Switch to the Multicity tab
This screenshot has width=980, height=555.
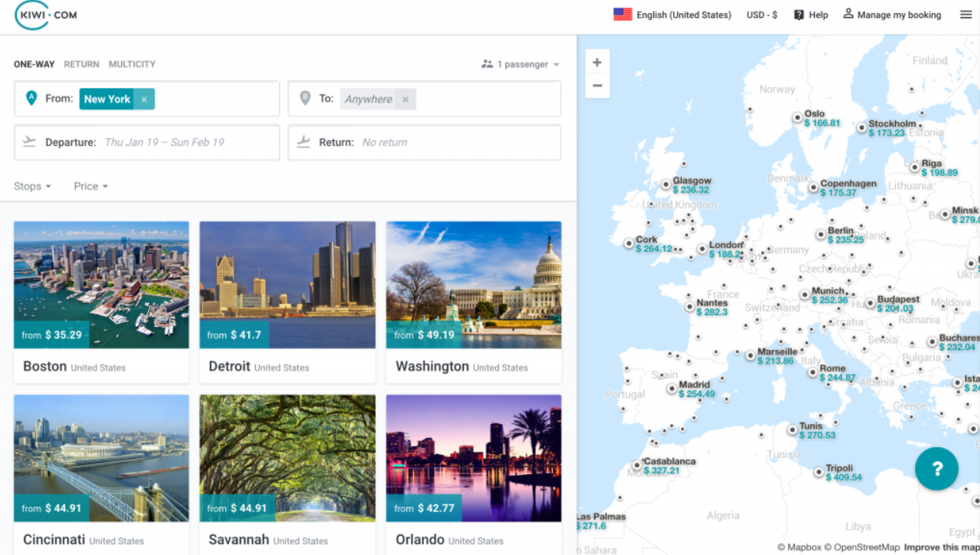(132, 64)
